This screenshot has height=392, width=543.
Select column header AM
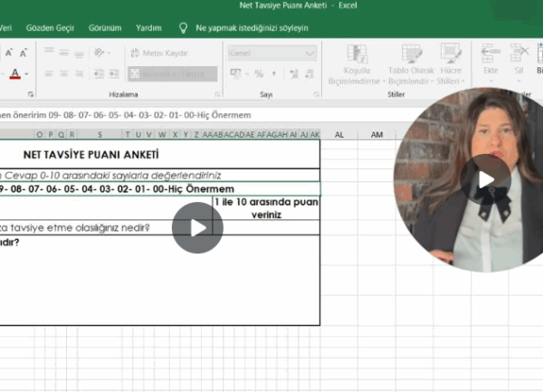click(x=376, y=135)
